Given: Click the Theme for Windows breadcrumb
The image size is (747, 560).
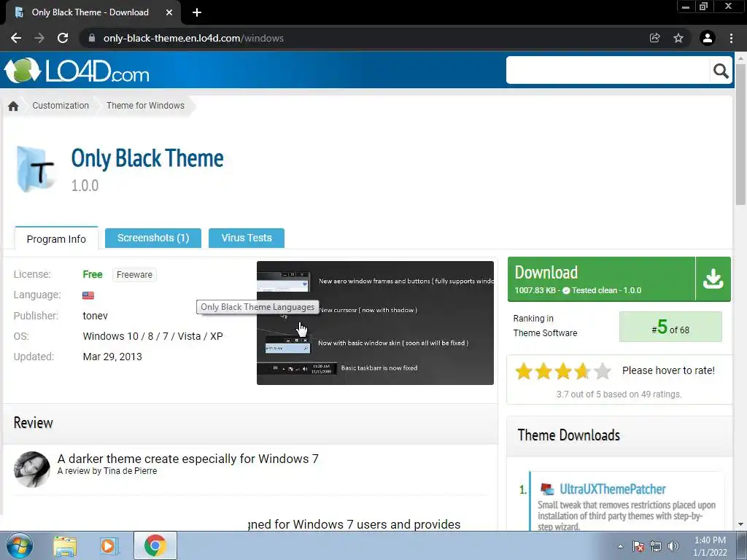Looking at the screenshot, I should 145,106.
